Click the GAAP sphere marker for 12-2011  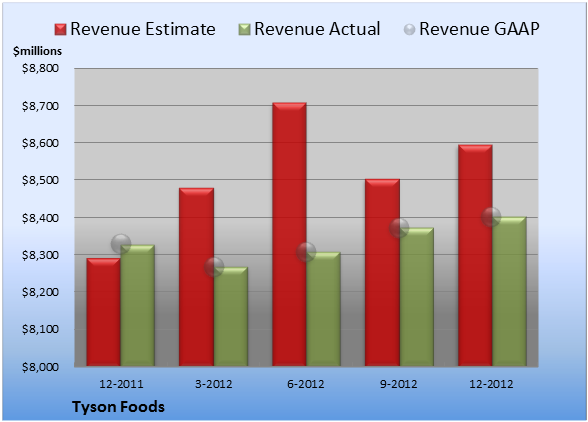coord(121,244)
